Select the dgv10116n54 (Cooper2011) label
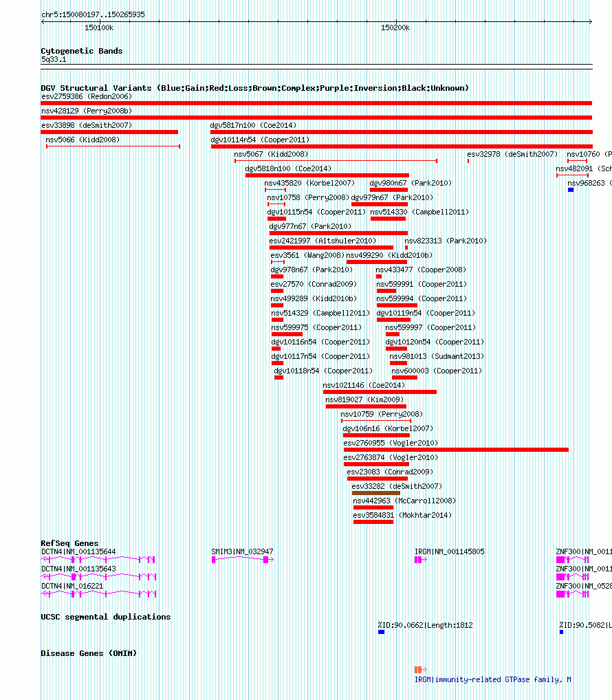 coord(320,342)
